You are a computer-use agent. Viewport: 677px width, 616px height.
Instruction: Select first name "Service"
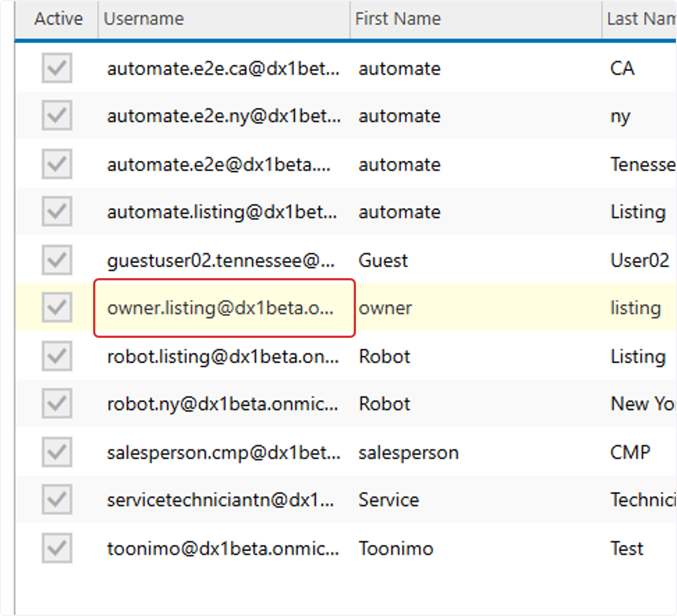[389, 500]
